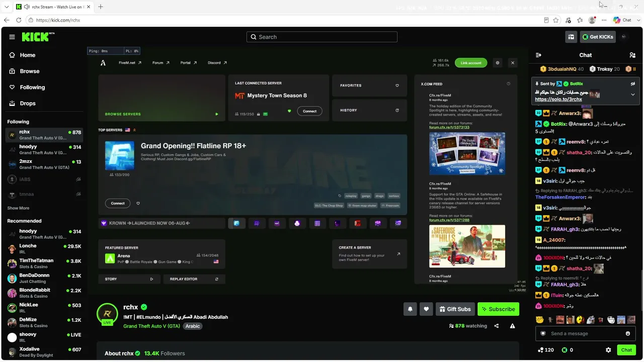Open recommended channel TimTheTatman
The image size is (644, 362).
(44, 263)
